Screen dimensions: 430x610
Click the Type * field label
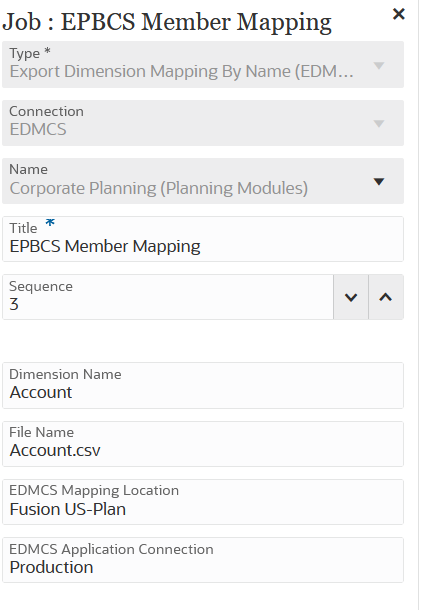pos(30,53)
